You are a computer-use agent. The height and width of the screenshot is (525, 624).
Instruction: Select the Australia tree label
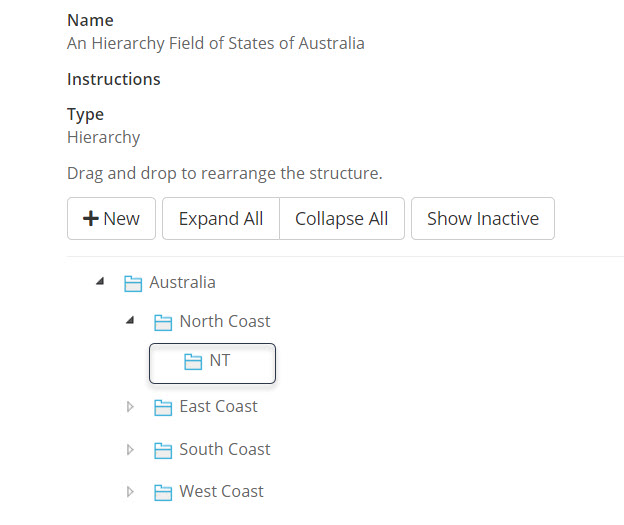click(x=183, y=282)
